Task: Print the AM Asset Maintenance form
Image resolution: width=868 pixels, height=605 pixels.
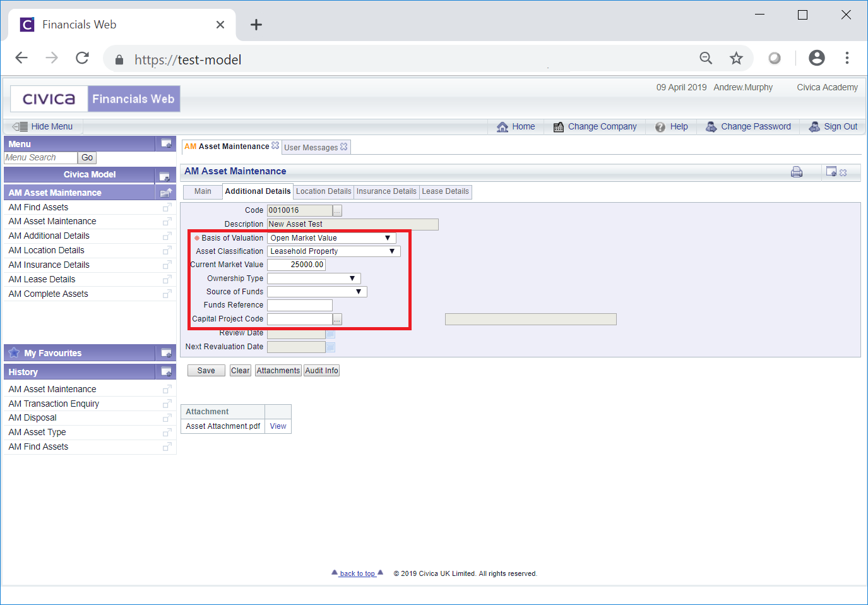Action: pos(797,172)
